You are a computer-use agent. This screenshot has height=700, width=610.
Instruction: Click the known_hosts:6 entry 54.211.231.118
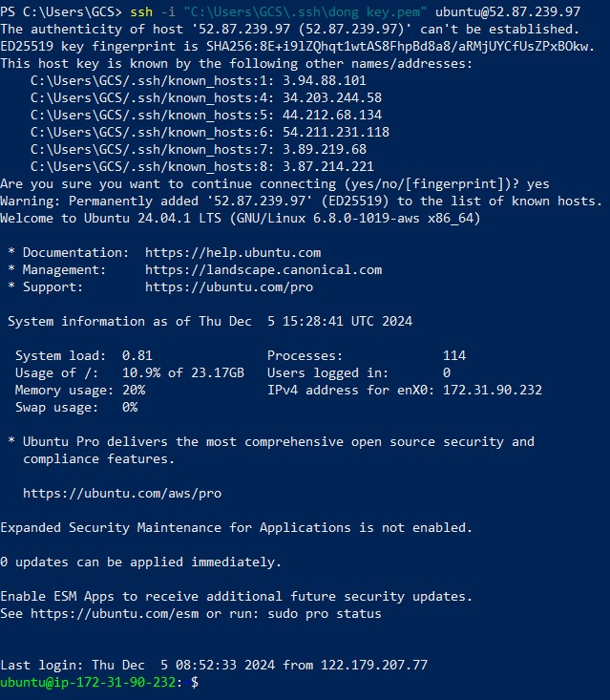click(336, 132)
